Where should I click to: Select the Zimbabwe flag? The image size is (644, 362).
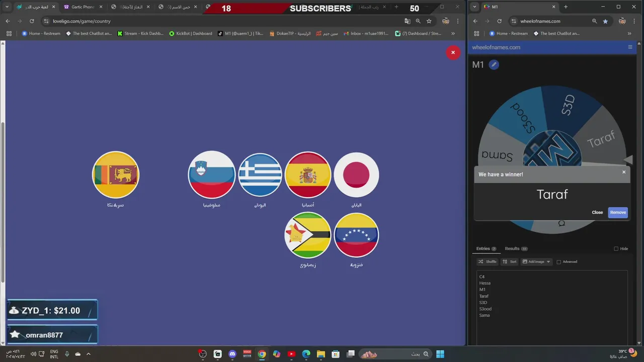[x=308, y=235]
